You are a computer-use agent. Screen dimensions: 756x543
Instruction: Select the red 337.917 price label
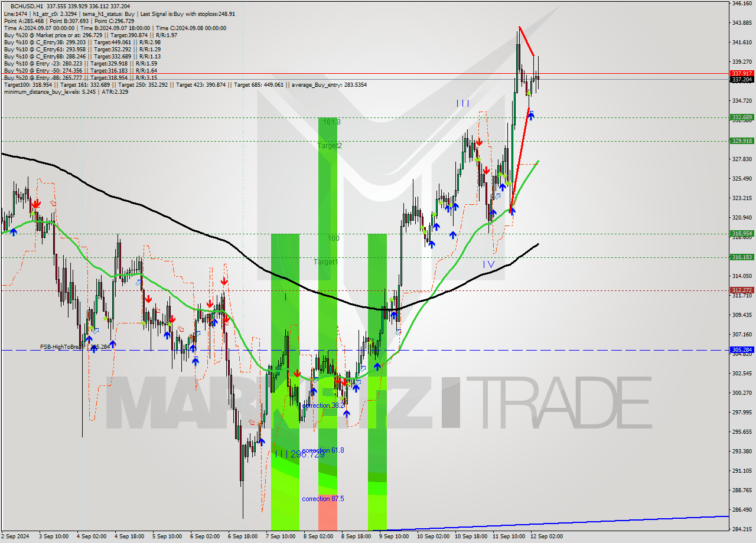[742, 73]
